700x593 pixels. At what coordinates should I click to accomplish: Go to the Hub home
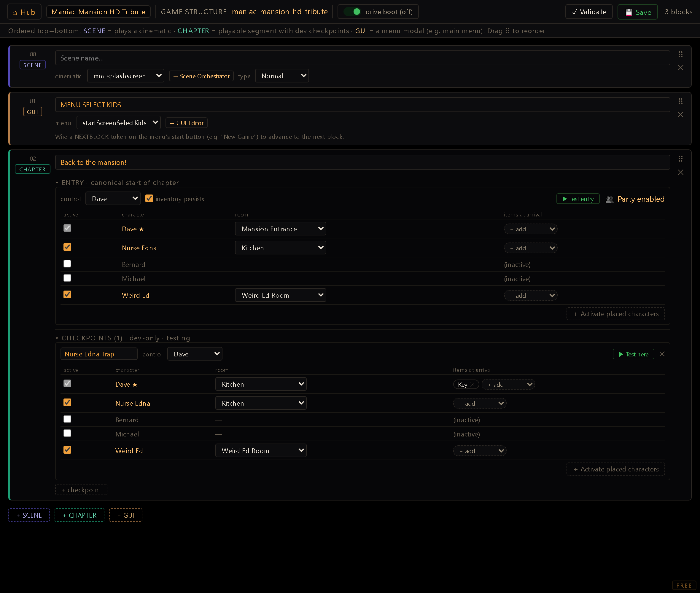tap(24, 12)
